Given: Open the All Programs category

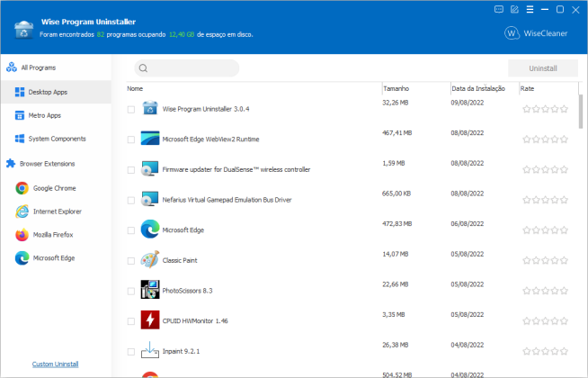Looking at the screenshot, I should [56, 67].
